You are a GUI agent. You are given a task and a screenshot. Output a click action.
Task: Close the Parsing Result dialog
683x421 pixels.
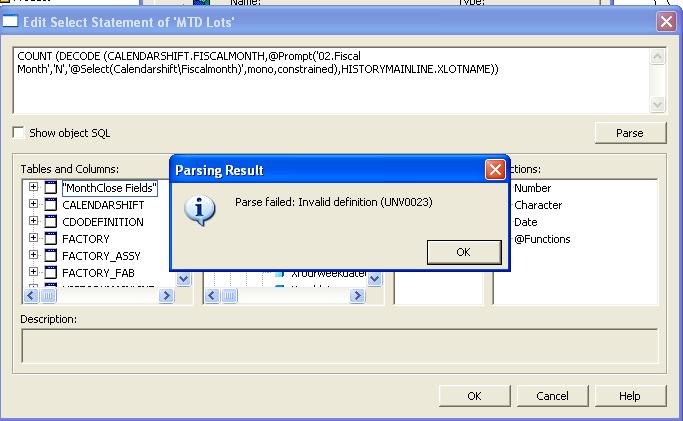(x=494, y=170)
